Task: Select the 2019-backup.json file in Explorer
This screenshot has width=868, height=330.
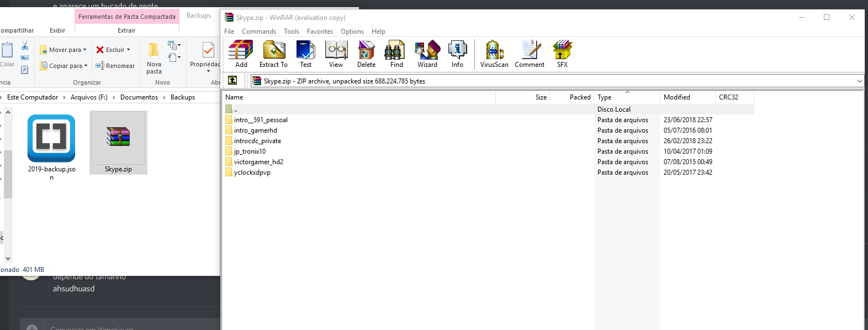Action: (x=51, y=146)
